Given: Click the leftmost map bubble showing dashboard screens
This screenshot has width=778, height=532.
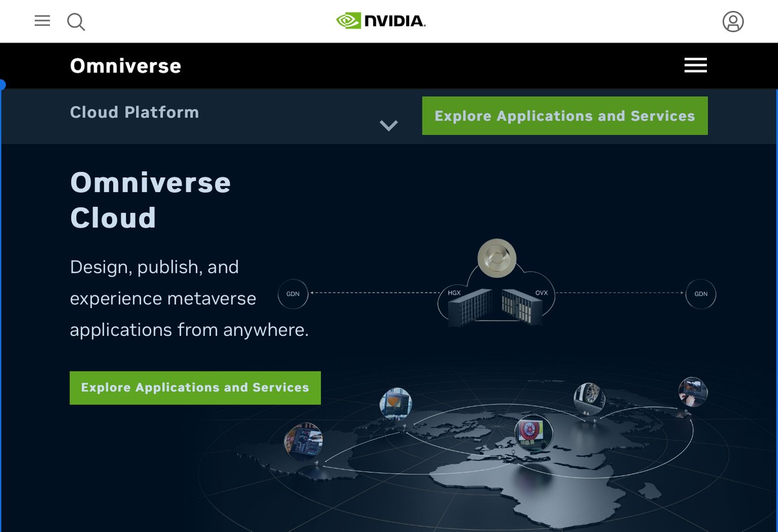Looking at the screenshot, I should click(x=303, y=442).
